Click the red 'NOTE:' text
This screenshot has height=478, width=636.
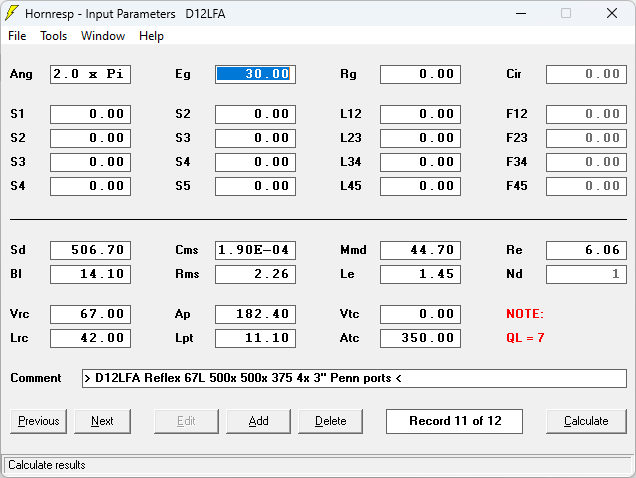(525, 314)
